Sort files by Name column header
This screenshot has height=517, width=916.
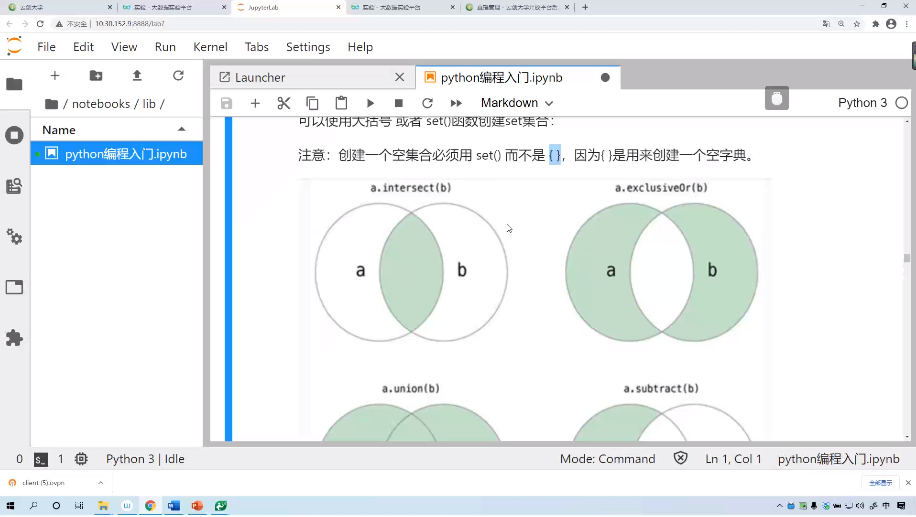tap(59, 130)
